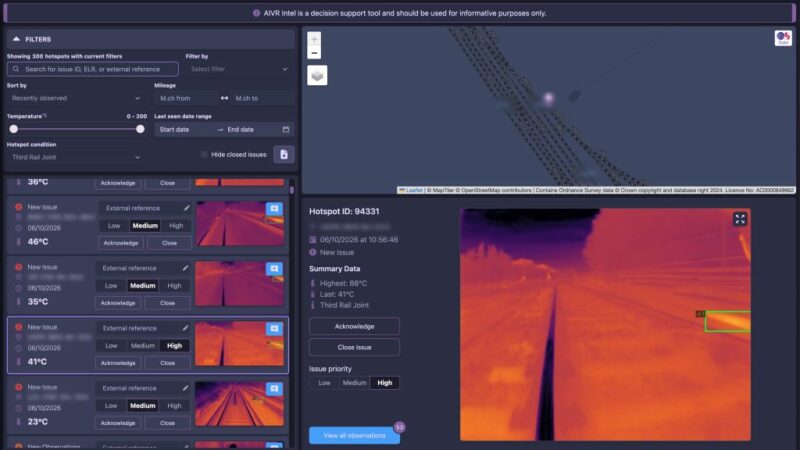Image resolution: width=800 pixels, height=450 pixels.
Task: Click Acknowledge in hotspot detail panel
Action: (355, 326)
